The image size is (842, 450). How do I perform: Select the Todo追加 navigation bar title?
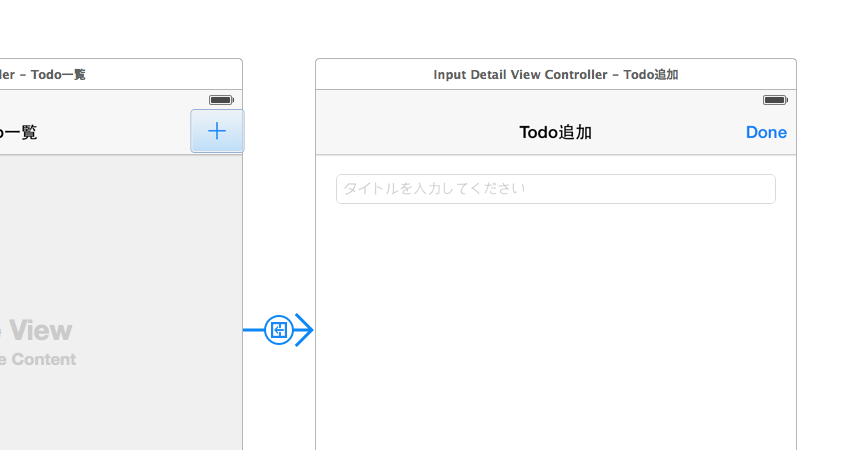[x=555, y=132]
